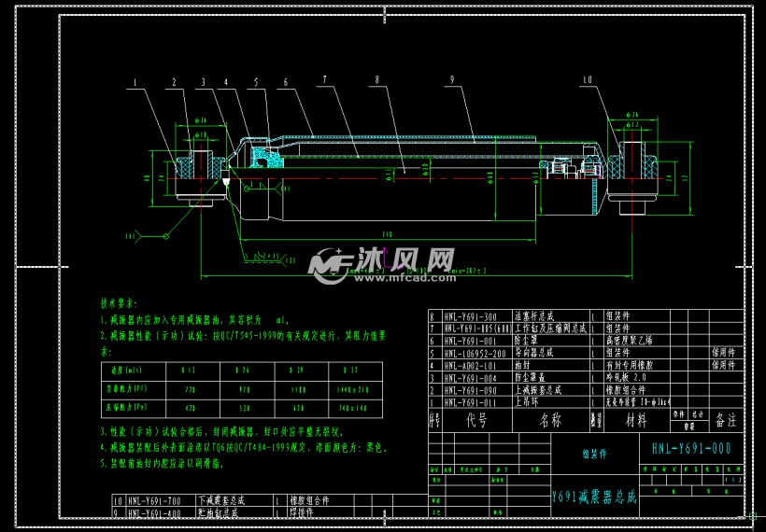Select the part name 活塞杆总成

click(534, 316)
